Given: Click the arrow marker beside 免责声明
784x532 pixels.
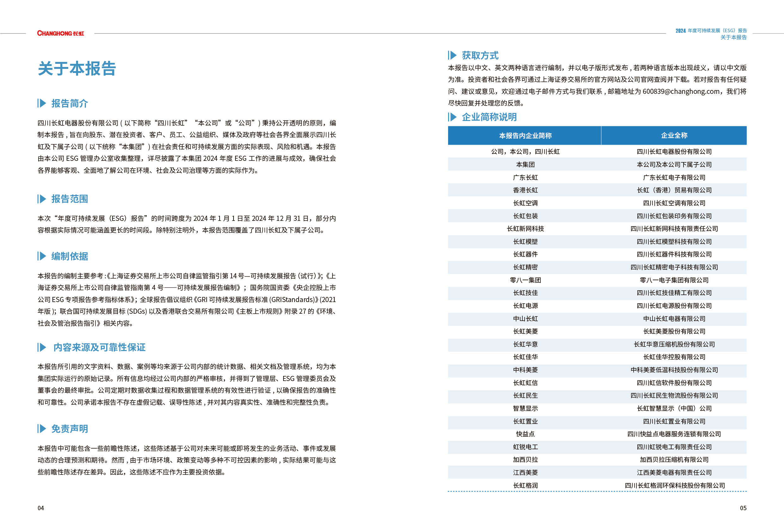Looking at the screenshot, I should (x=42, y=428).
